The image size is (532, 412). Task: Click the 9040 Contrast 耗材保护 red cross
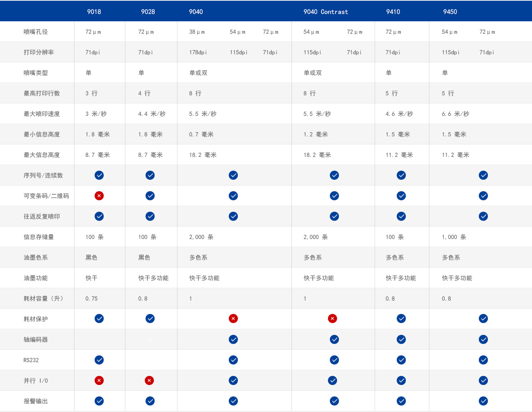(x=332, y=319)
